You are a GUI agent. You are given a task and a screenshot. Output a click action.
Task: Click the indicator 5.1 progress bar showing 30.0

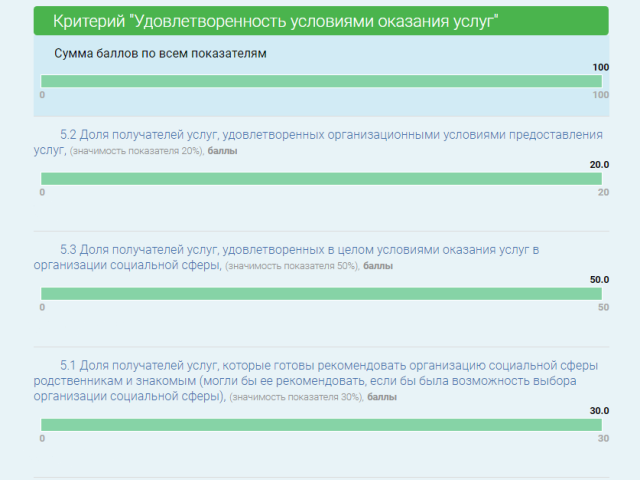tap(321, 425)
